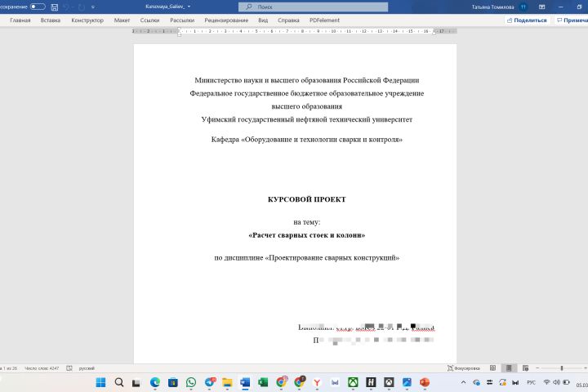The width and height of the screenshot is (588, 392).
Task: Open the Вид tab
Action: 263,20
